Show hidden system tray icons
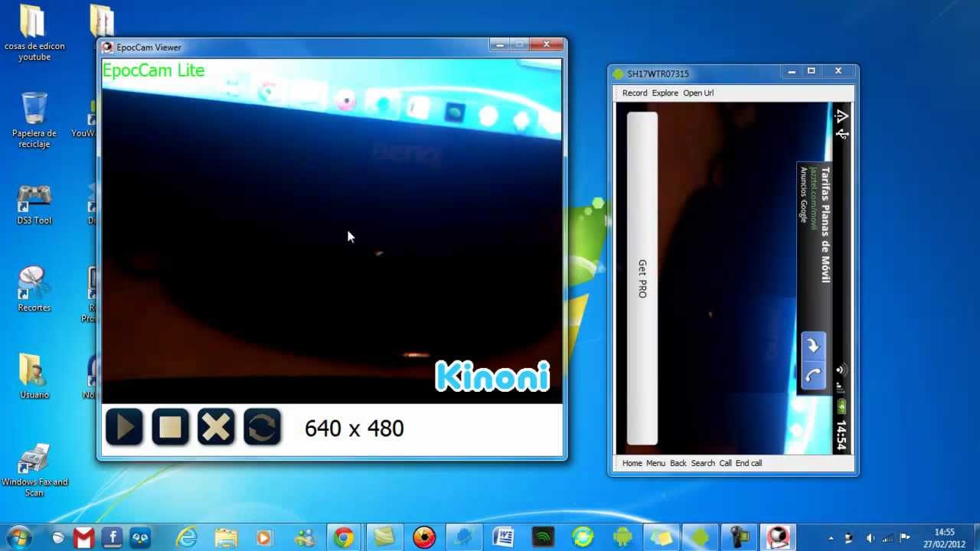Image resolution: width=980 pixels, height=551 pixels. point(831,538)
